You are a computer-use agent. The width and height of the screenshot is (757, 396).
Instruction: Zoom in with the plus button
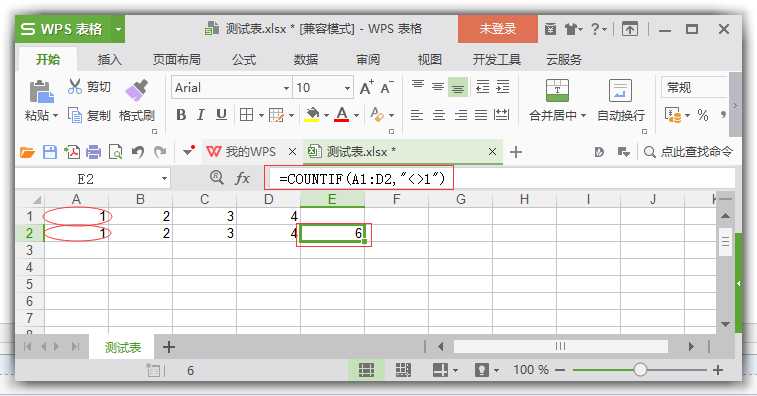click(x=718, y=370)
